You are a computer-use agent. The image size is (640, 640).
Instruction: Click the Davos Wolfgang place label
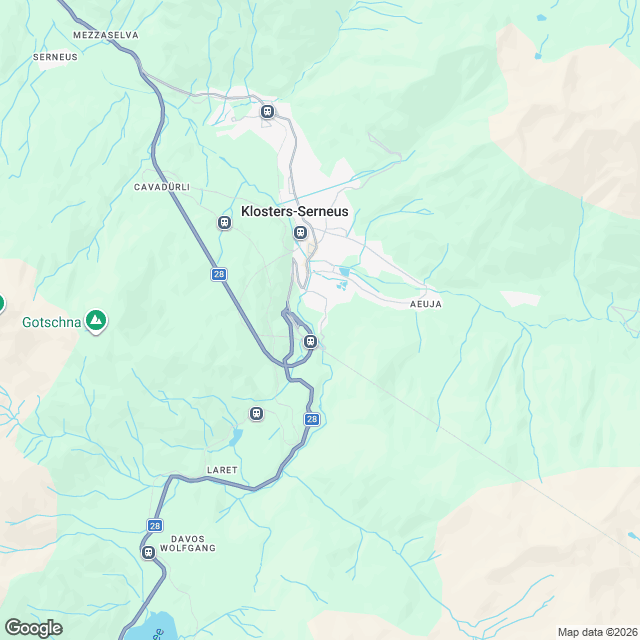pos(188,544)
